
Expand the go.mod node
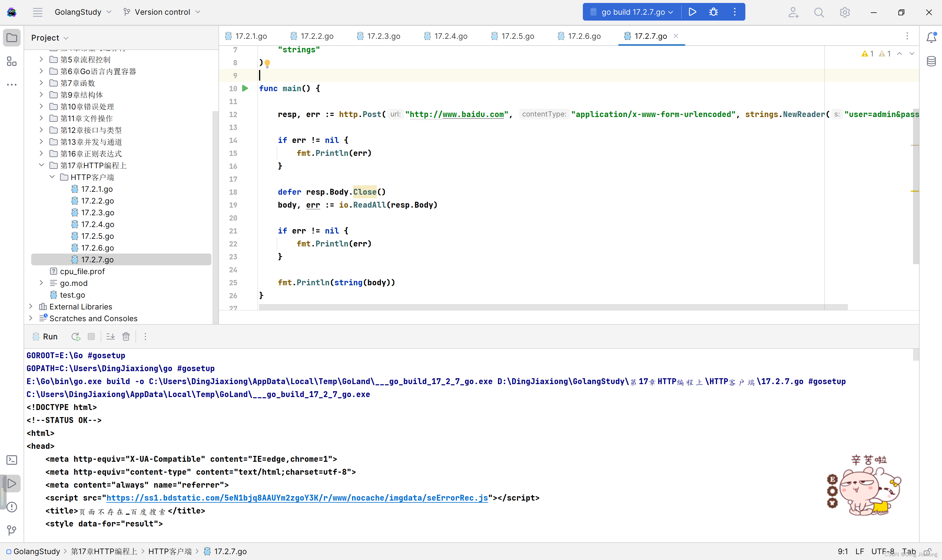[41, 283]
